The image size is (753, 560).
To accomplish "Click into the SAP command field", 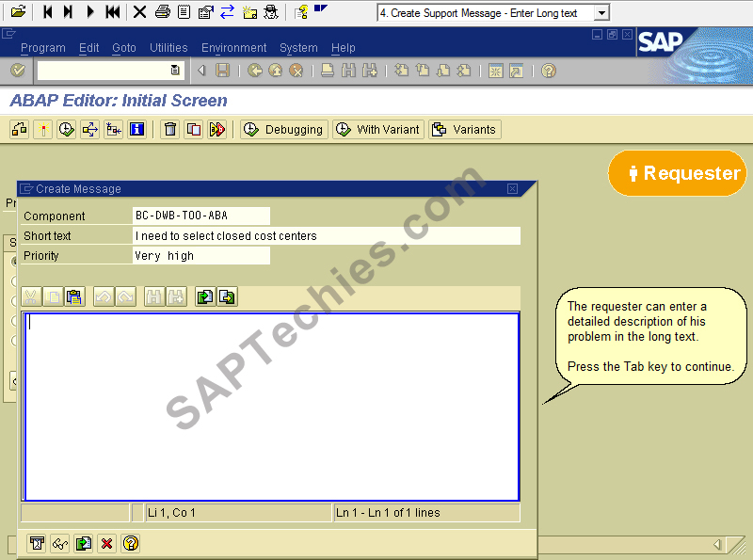I will point(108,71).
